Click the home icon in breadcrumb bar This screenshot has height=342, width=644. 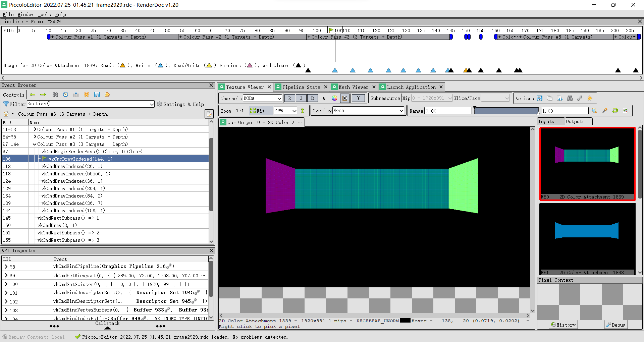click(6, 114)
